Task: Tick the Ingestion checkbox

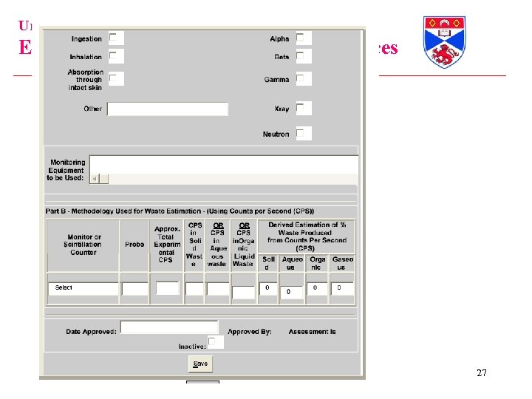Action: pyautogui.click(x=112, y=37)
